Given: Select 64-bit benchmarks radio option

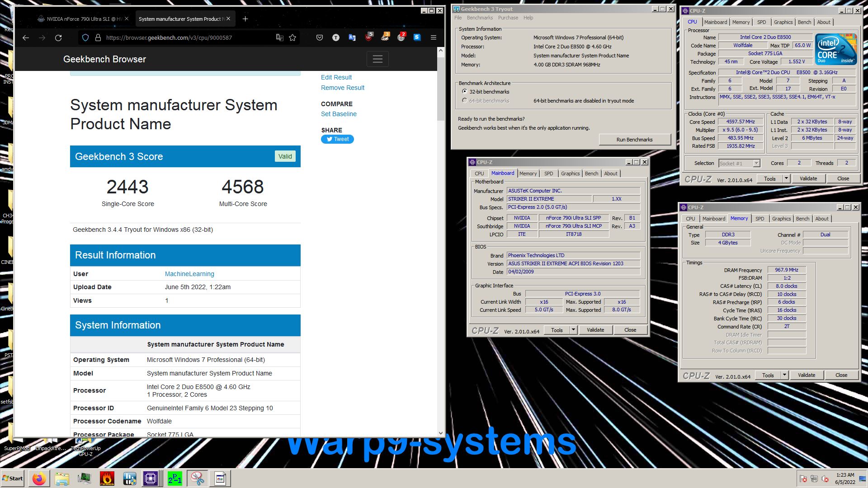Looking at the screenshot, I should 464,101.
